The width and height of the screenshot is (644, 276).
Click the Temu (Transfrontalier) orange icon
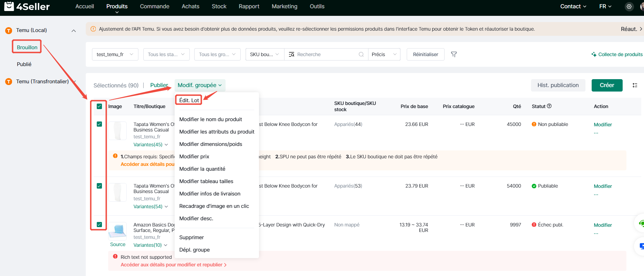(x=9, y=82)
